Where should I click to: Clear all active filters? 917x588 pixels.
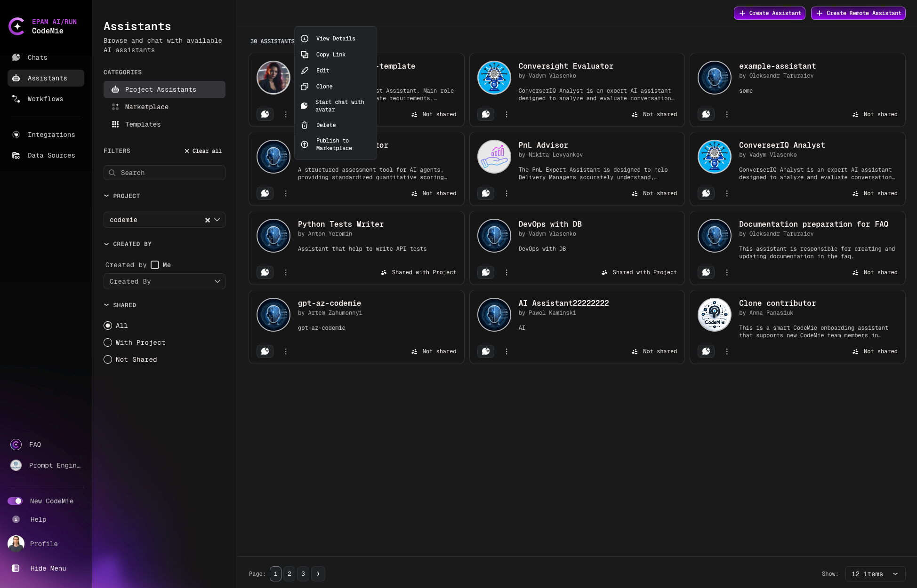[x=203, y=151]
